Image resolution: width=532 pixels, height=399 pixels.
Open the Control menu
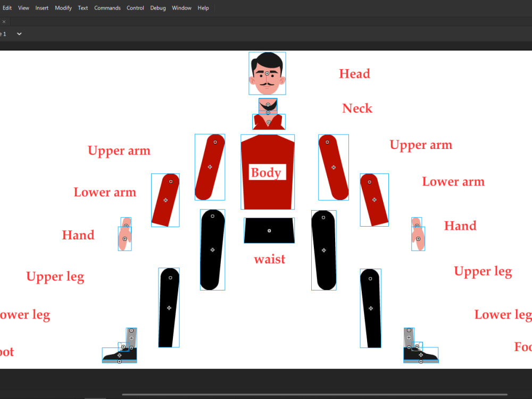pyautogui.click(x=135, y=7)
